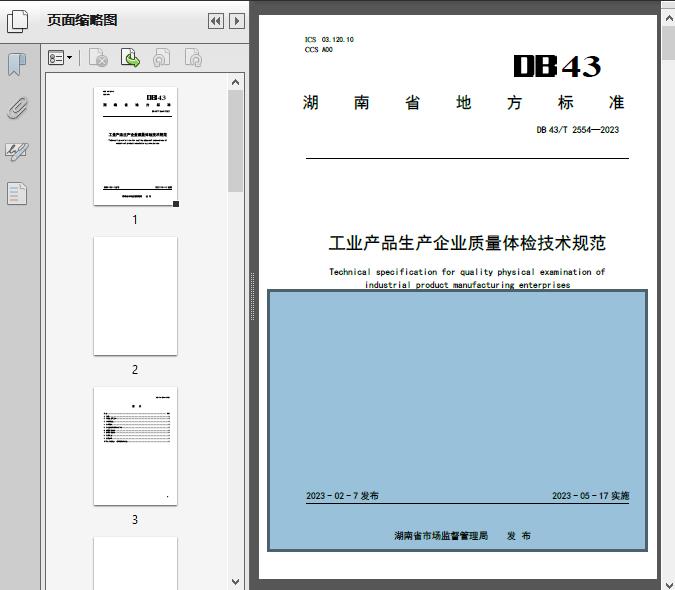This screenshot has height=590, width=675.
Task: Collapse panel with double-left arrow button
Action: tap(216, 21)
